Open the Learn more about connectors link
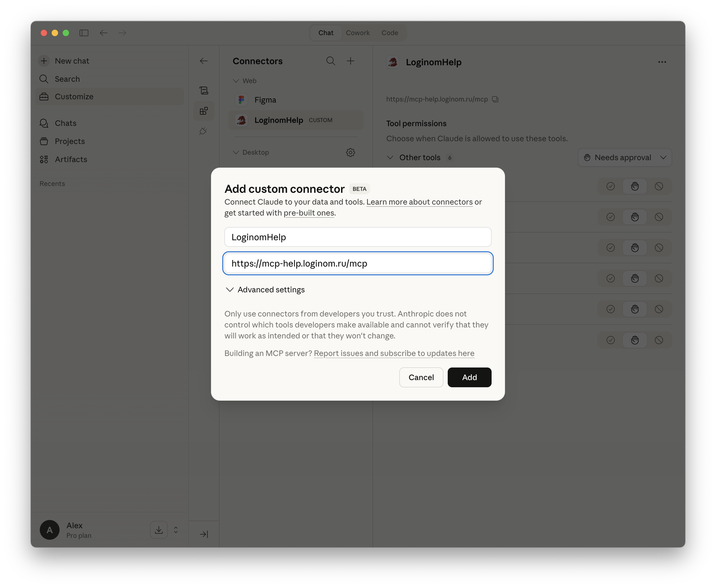The height and width of the screenshot is (588, 716). pos(419,202)
